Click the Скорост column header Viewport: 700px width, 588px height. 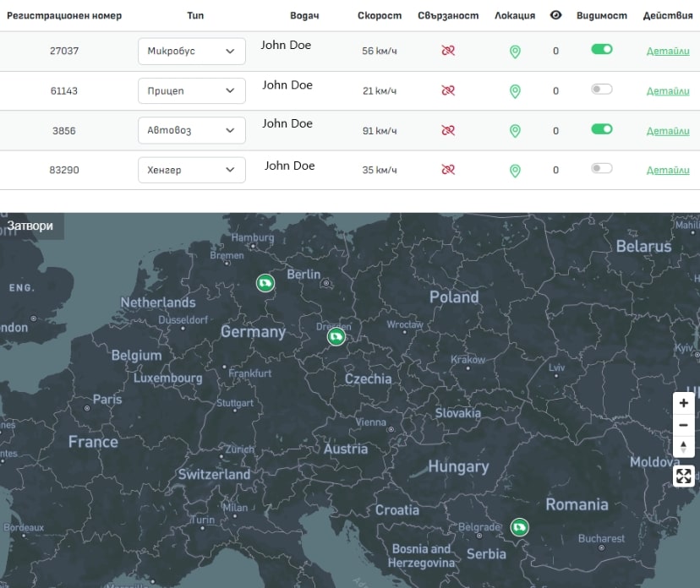[x=380, y=15]
